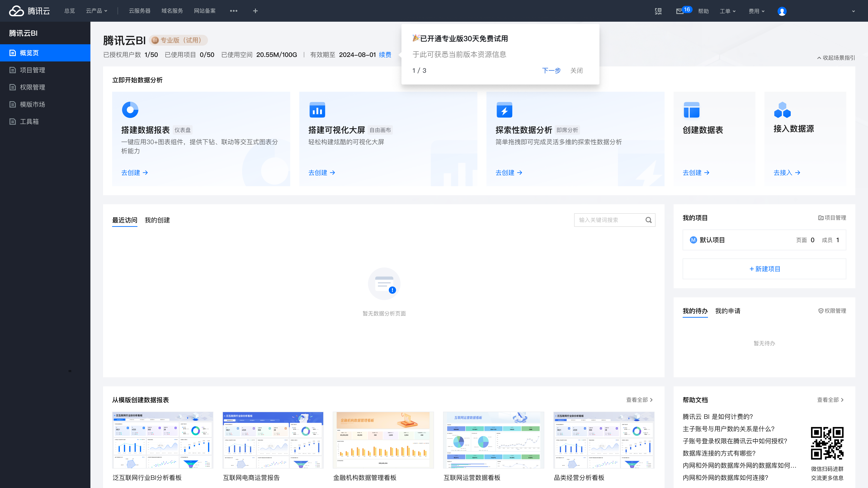Open the 互联网电商运营报告 template thumbnail
The height and width of the screenshot is (488, 868).
point(273,440)
